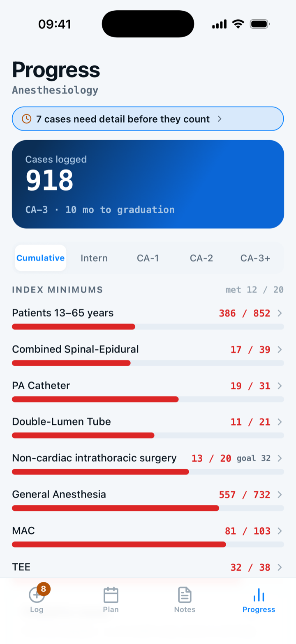Screen dimensions: 296x644
Task: Switch to the CA-3+ tab
Action: click(x=255, y=258)
